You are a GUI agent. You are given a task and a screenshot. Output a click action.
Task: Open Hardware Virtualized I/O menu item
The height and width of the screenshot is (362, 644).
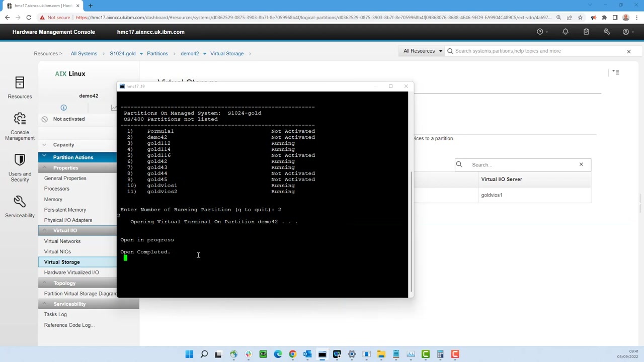pyautogui.click(x=71, y=273)
